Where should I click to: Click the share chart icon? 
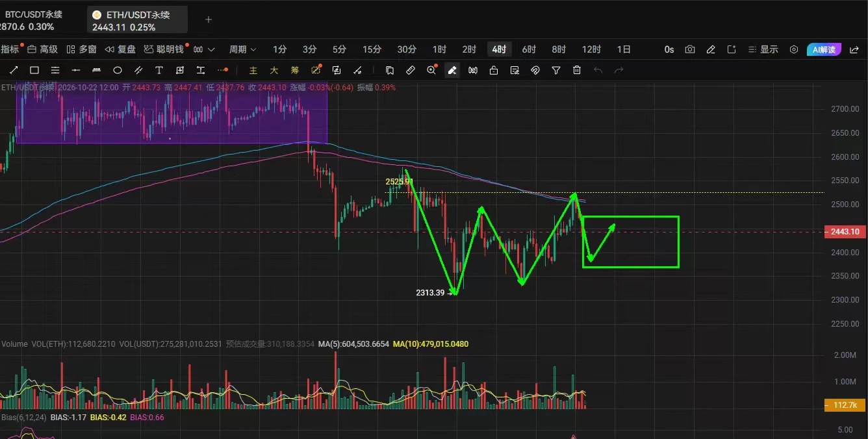tap(854, 49)
